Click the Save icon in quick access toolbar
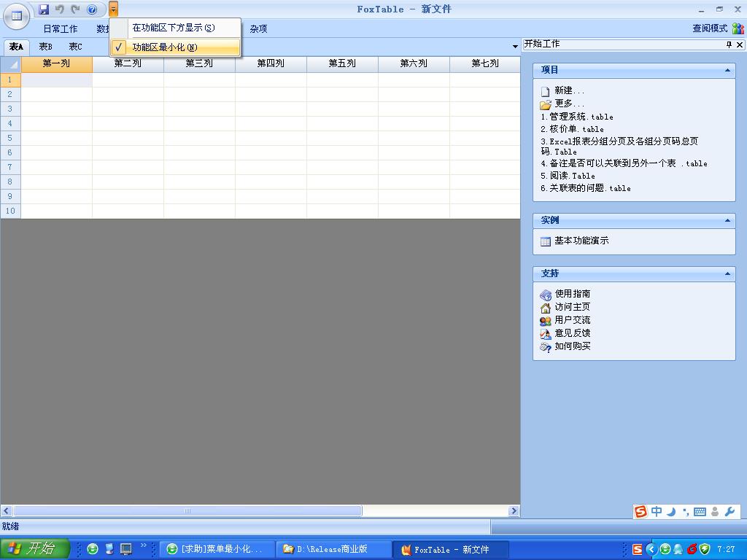The height and width of the screenshot is (560, 747). coord(44,9)
